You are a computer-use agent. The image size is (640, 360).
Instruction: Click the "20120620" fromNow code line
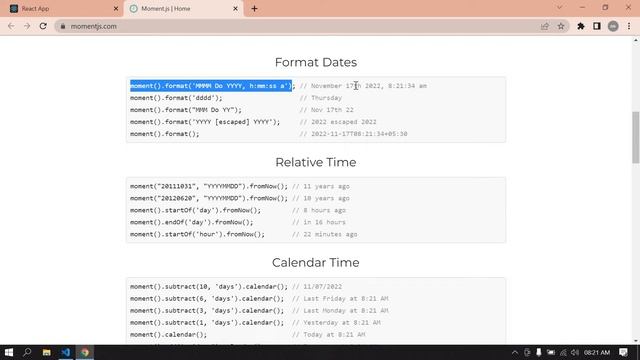pos(209,198)
